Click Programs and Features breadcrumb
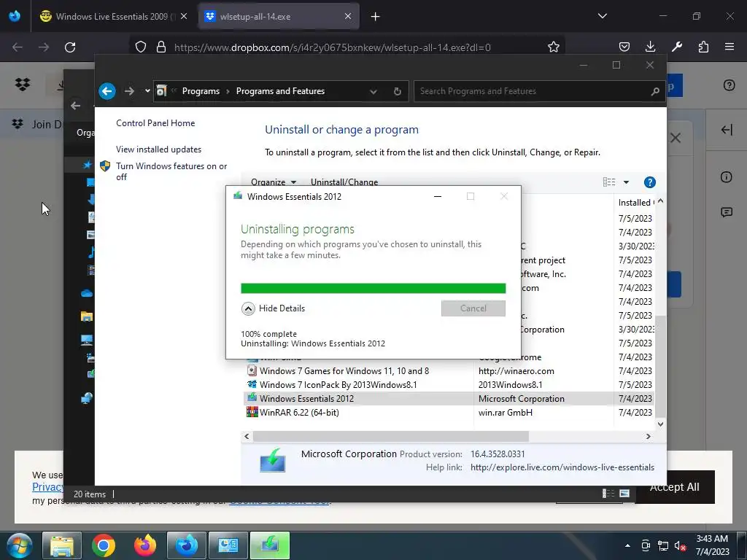Viewport: 747px width, 560px height. 280,91
